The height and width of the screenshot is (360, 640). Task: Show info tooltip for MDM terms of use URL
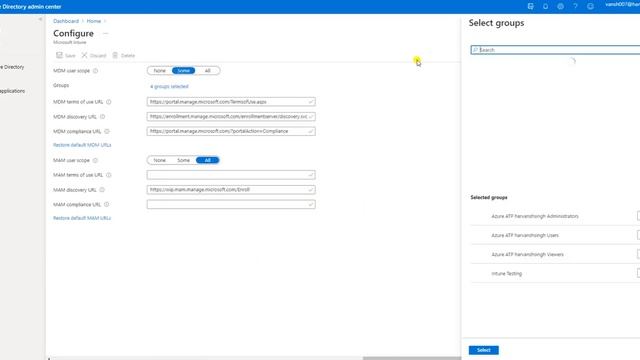(109, 102)
